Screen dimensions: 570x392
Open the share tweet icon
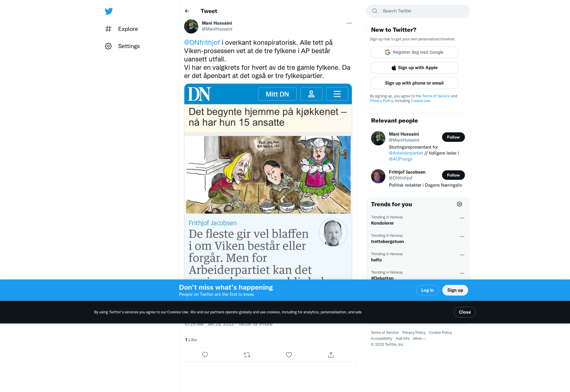[x=331, y=355]
